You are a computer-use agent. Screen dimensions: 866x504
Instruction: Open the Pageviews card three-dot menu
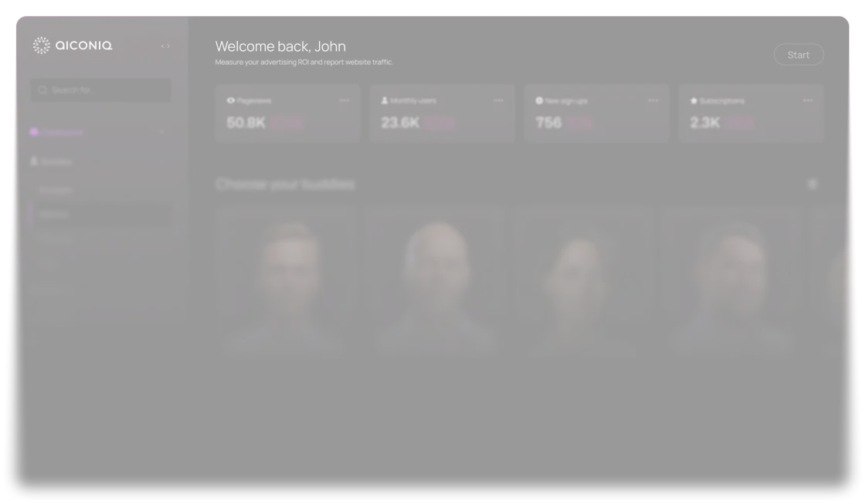pos(344,100)
